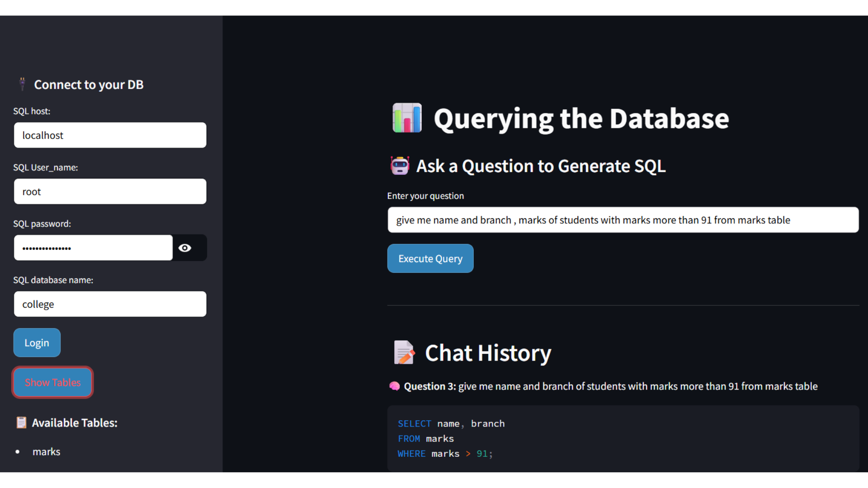Click the Enter your question text box
This screenshot has width=868, height=488.
(623, 220)
